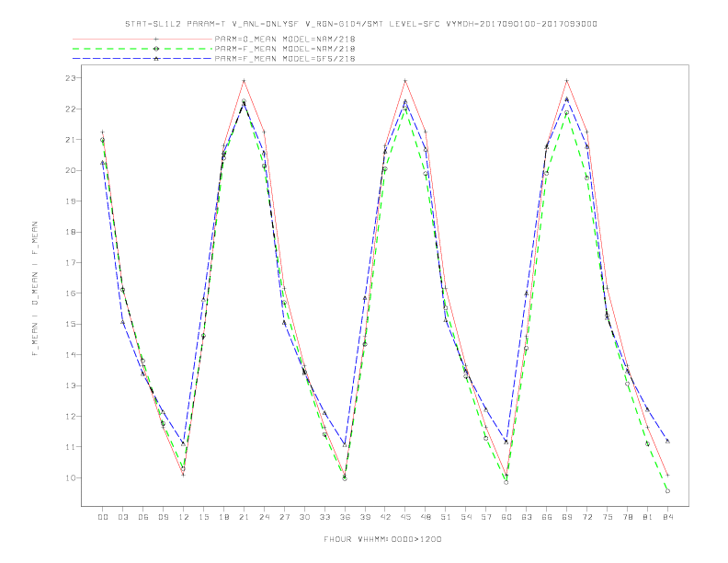Click x-axis forecast hour label 24

[264, 517]
